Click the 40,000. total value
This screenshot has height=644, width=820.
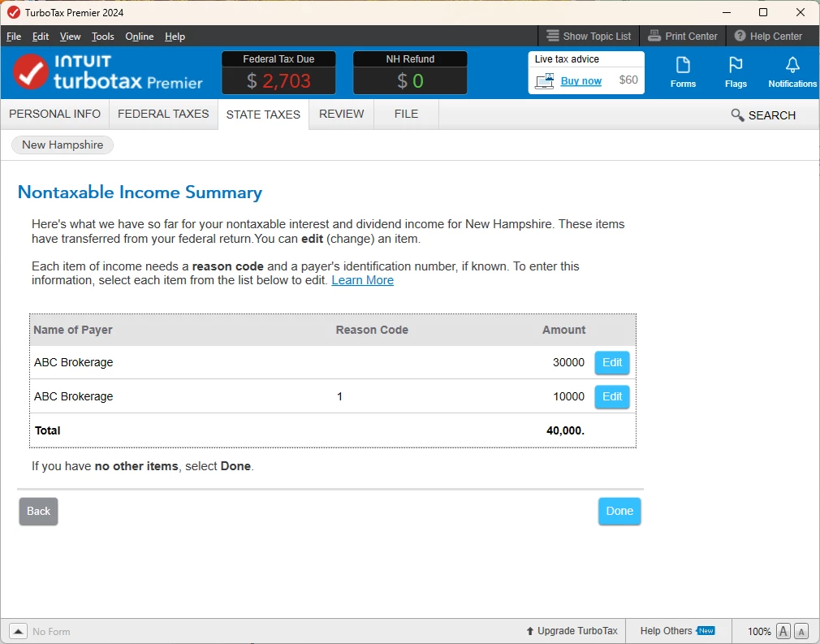click(565, 430)
